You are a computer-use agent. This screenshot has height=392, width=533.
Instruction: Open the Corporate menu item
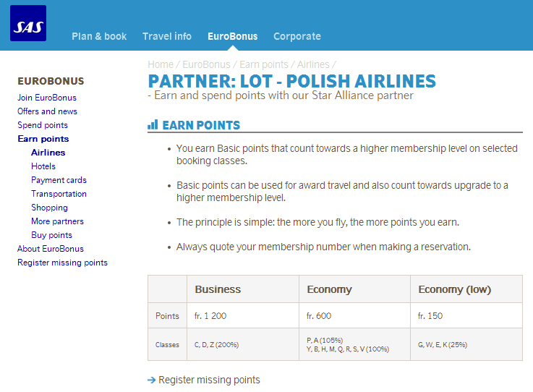[297, 36]
